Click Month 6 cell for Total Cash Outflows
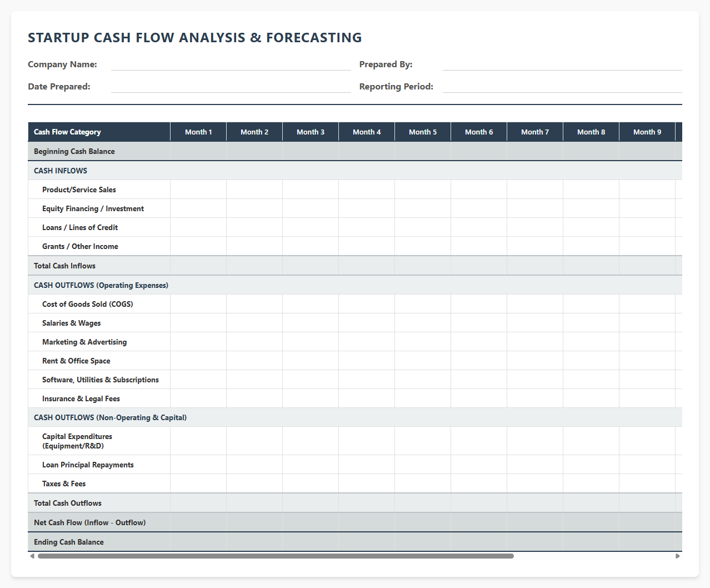 [479, 503]
